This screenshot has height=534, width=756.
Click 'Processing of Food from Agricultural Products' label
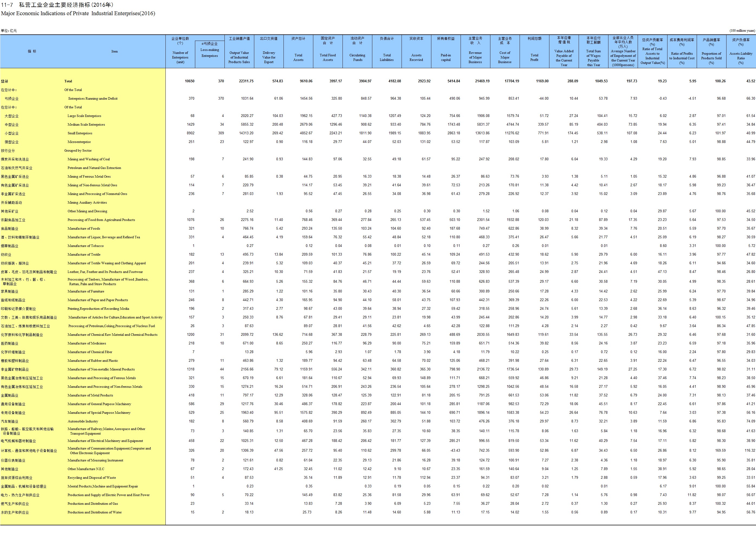click(102, 220)
